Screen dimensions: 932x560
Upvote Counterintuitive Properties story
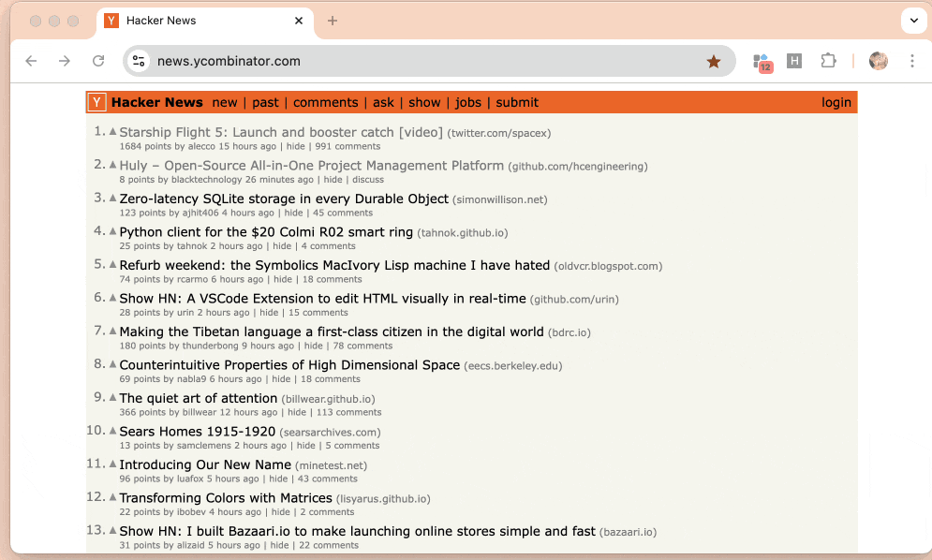pos(113,364)
